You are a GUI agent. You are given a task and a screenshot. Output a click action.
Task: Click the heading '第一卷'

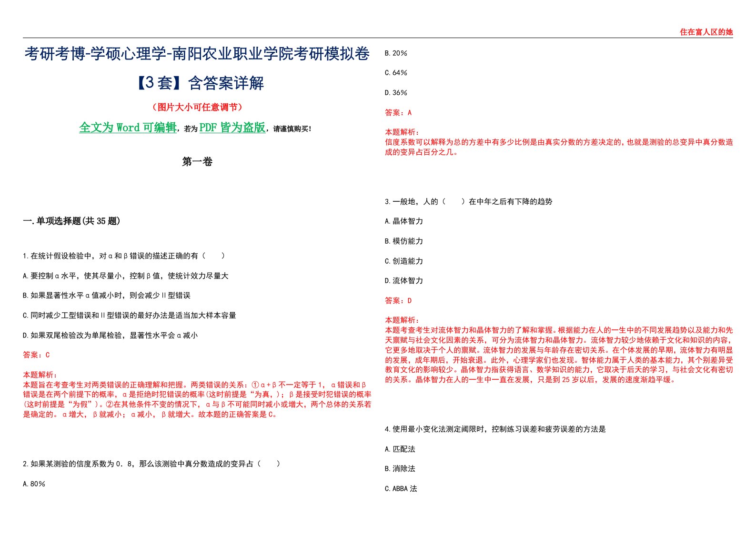197,162
